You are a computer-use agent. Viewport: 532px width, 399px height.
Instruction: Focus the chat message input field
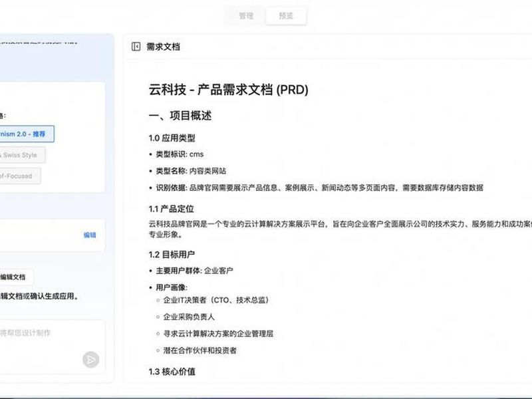(52, 346)
